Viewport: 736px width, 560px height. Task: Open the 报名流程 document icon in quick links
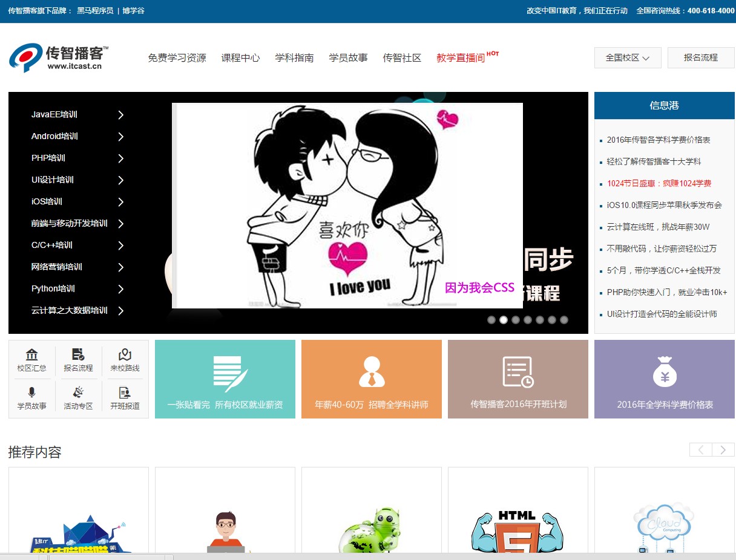pyautogui.click(x=78, y=355)
